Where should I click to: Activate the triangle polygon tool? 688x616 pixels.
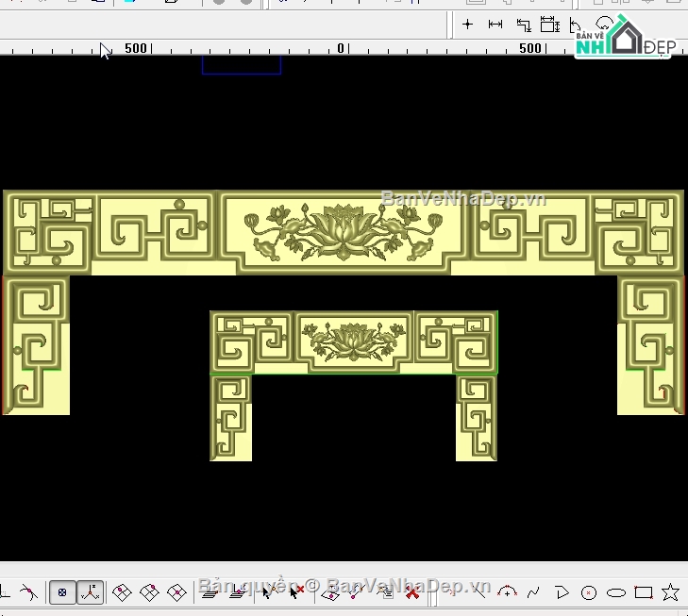tap(562, 592)
